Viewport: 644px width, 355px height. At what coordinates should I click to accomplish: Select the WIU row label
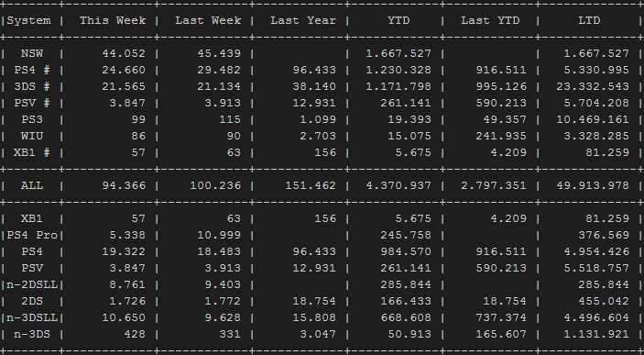click(x=32, y=136)
